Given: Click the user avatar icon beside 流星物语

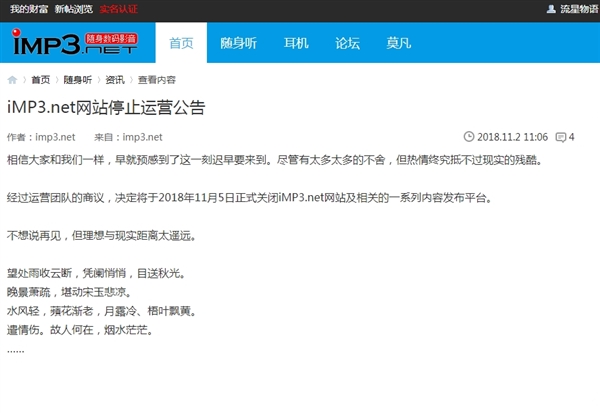Looking at the screenshot, I should 551,9.
